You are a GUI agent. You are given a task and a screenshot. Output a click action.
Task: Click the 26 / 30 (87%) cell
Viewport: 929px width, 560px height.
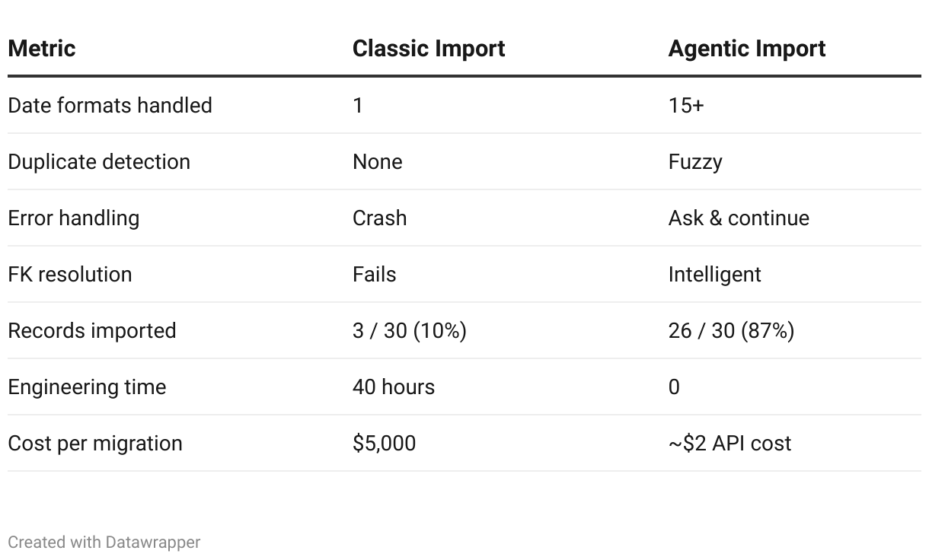731,330
